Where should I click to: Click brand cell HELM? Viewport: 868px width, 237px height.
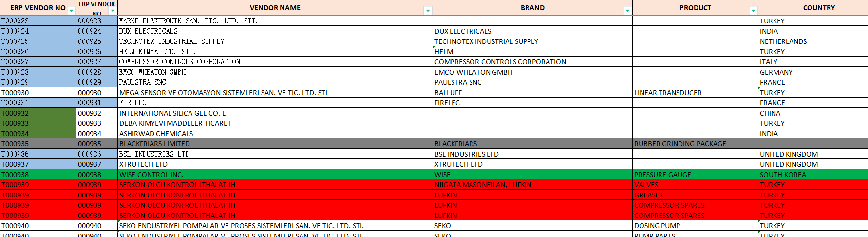(x=532, y=52)
